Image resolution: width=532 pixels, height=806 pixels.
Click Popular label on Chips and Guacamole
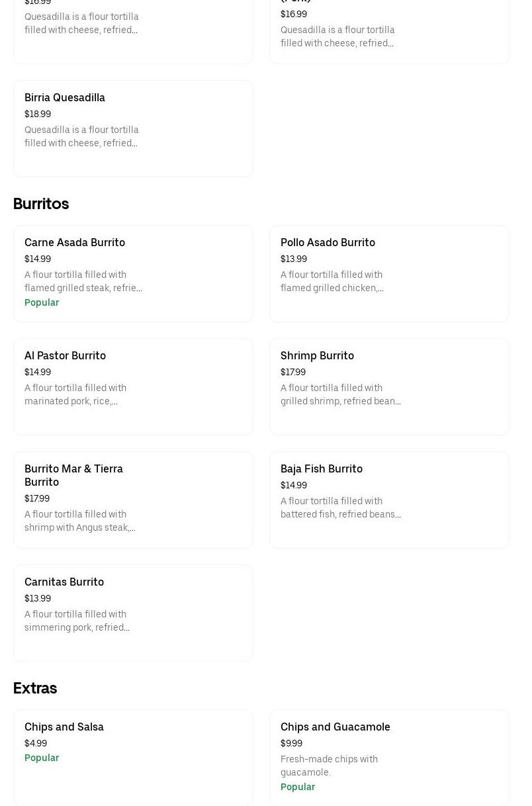tap(298, 787)
